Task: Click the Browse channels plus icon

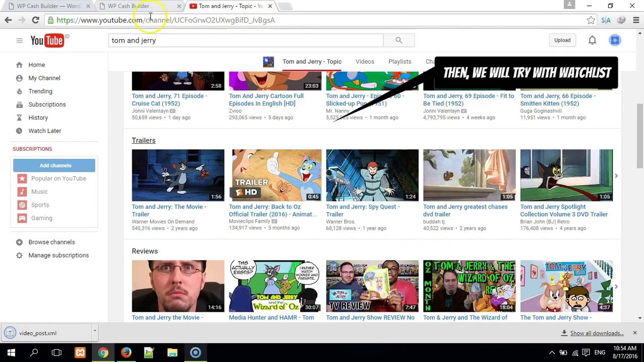Action: (x=19, y=242)
